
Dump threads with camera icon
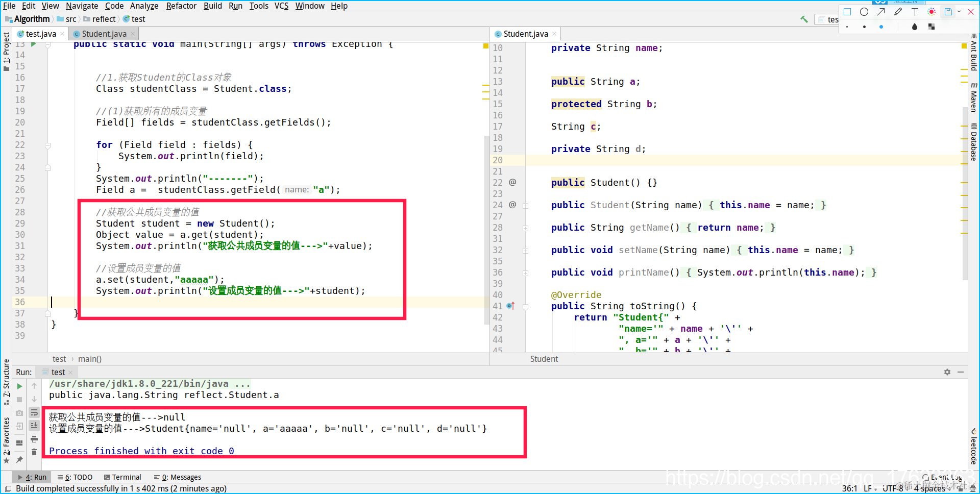coord(19,413)
